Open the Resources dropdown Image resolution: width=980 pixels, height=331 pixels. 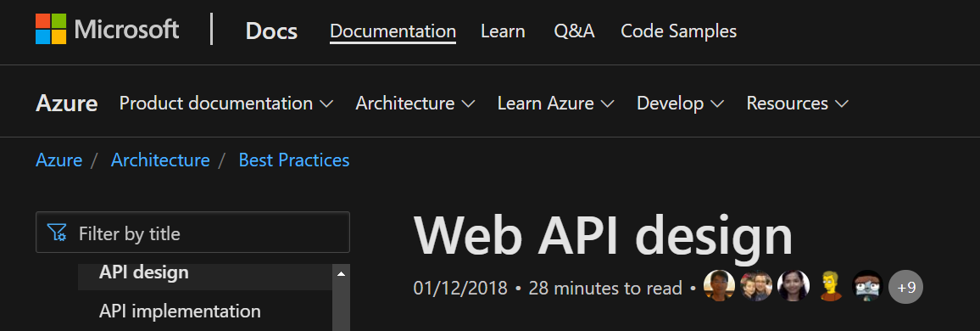tap(797, 104)
